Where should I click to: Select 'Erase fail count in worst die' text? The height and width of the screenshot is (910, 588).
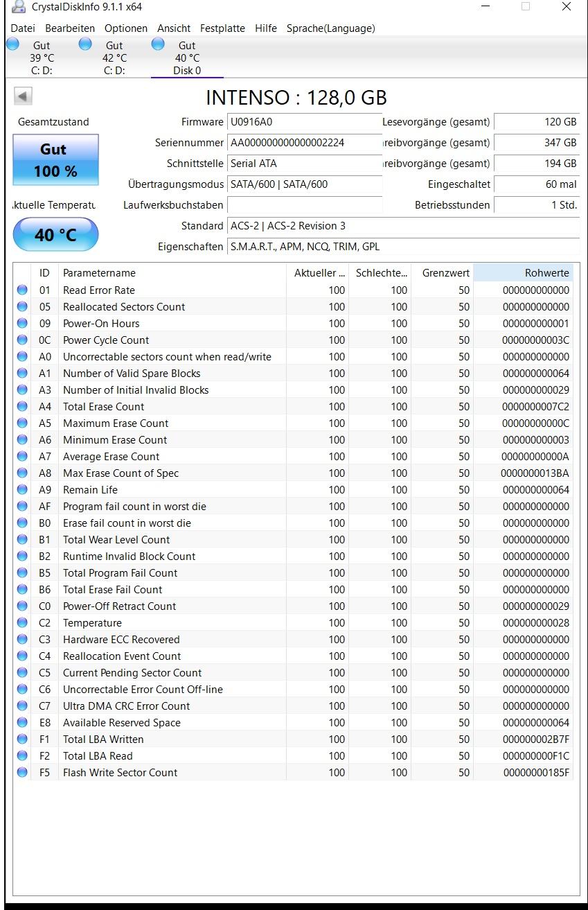[127, 523]
